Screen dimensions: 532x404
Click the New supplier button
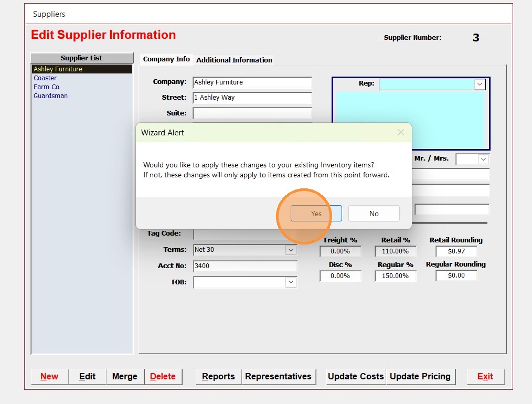click(49, 376)
